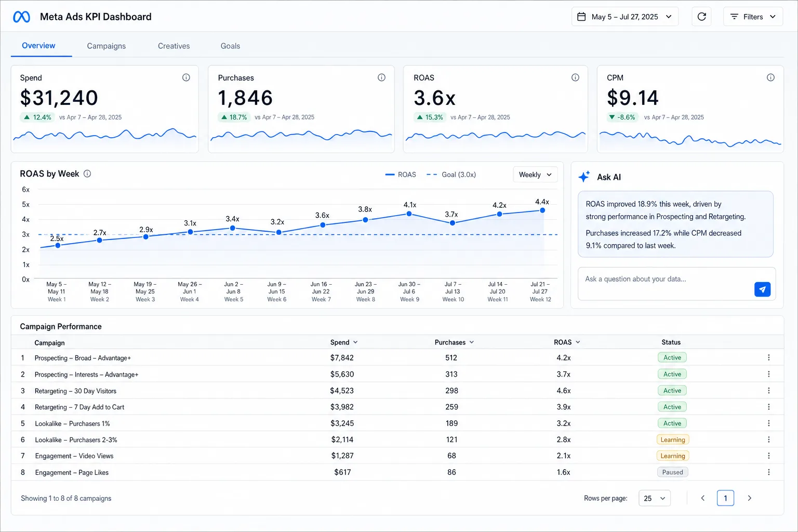Open row menu for Retargeting – 7 Day Add to Cart
Viewport: 798px width, 532px height.
pyautogui.click(x=769, y=407)
